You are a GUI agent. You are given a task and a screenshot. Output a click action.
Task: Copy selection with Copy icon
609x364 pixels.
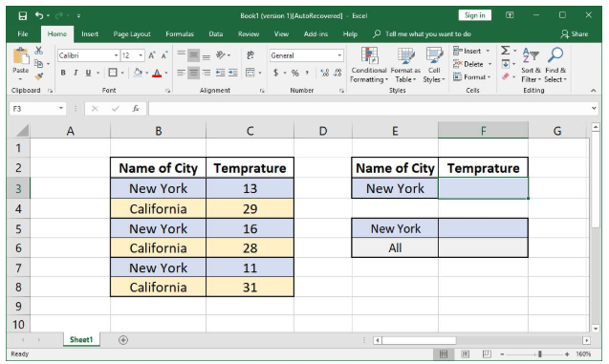pyautogui.click(x=38, y=63)
